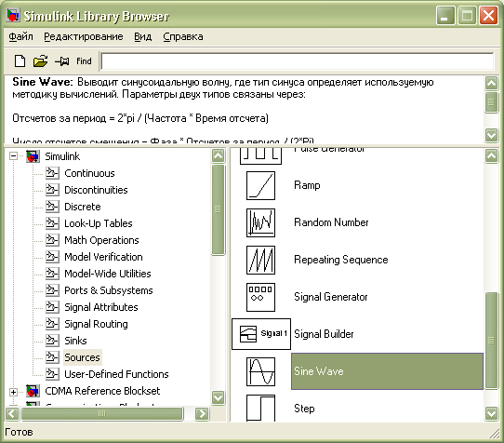Screen dimensions: 504x443
Task: Click the Signal Attributes library icon
Action: tap(52, 307)
